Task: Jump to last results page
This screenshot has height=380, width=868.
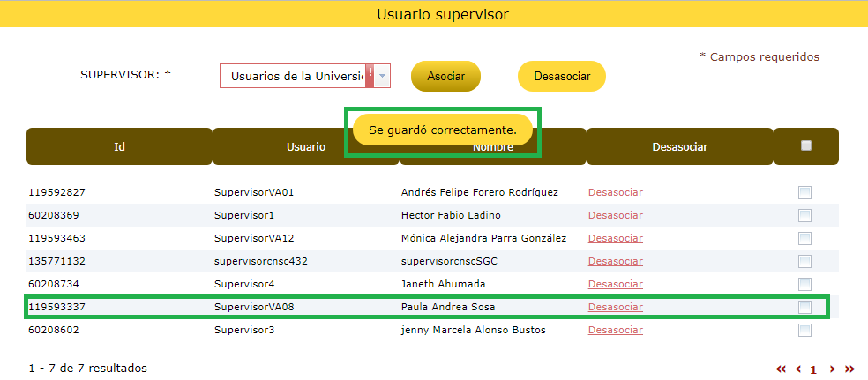Action: click(x=849, y=369)
